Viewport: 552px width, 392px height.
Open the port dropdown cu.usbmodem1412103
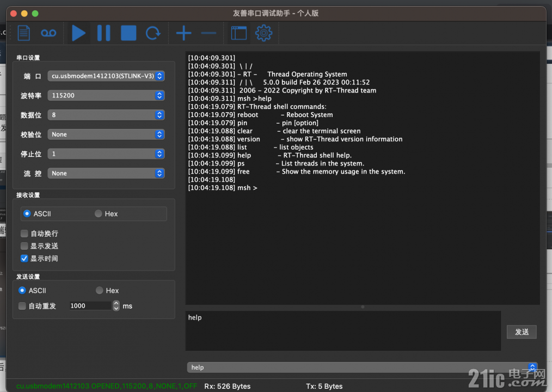click(x=106, y=76)
